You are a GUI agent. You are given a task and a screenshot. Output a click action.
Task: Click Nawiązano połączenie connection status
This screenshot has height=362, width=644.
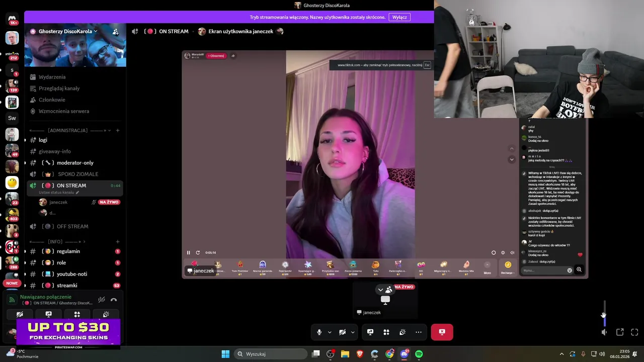pyautogui.click(x=46, y=297)
